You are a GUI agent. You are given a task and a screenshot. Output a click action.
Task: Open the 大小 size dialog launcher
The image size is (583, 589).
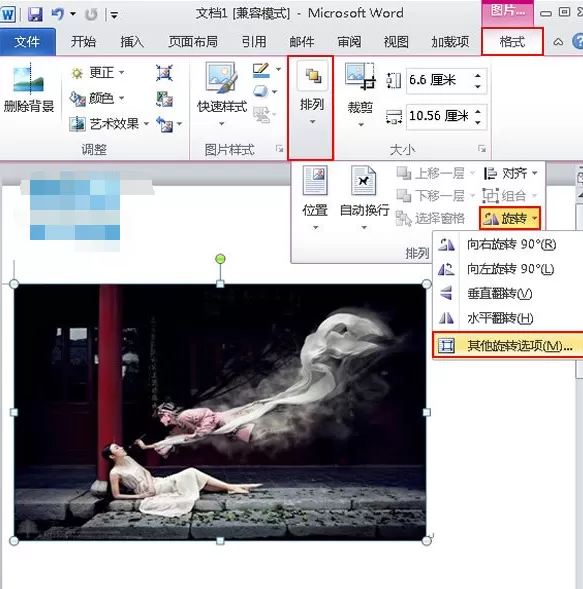[x=482, y=149]
